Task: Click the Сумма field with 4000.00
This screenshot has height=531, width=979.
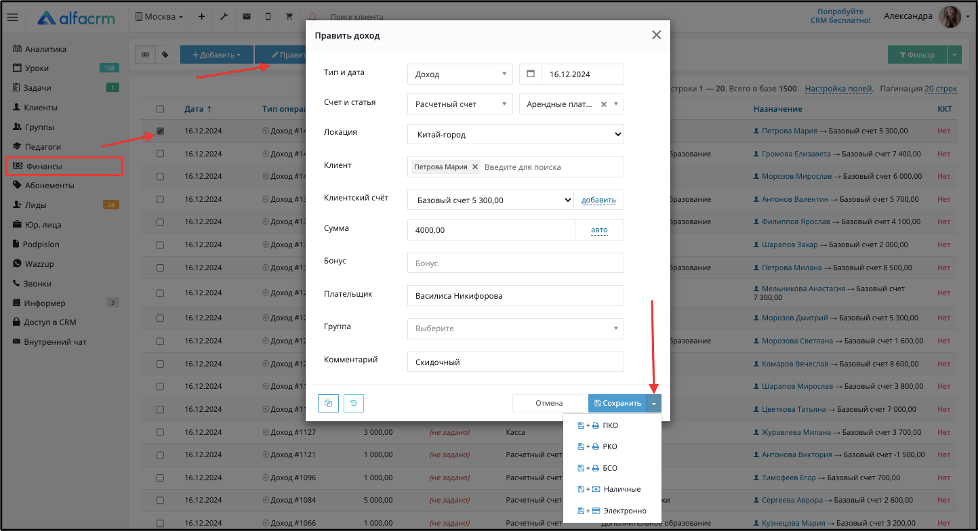Action: [491, 230]
